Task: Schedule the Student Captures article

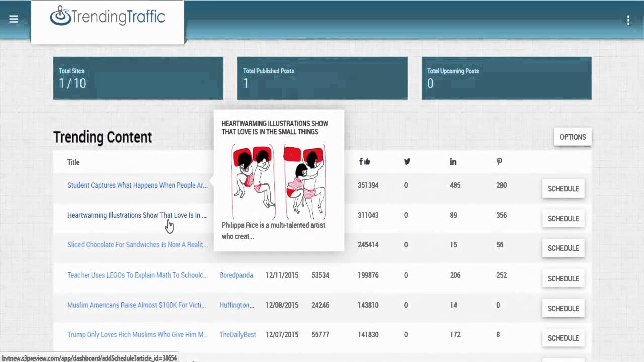Action: [x=563, y=189]
